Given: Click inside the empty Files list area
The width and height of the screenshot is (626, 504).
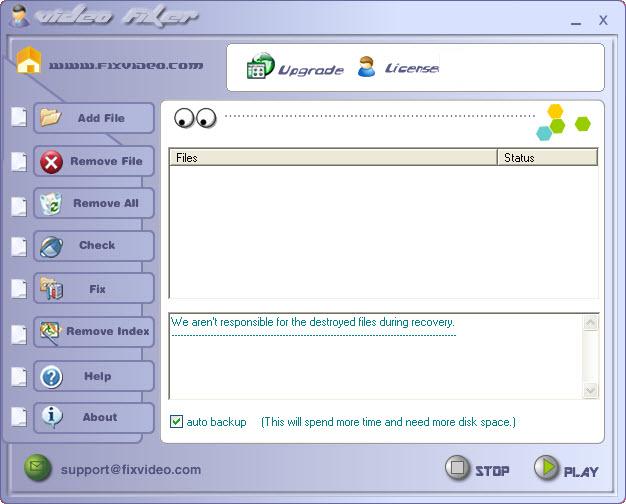Looking at the screenshot, I should pyautogui.click(x=384, y=232).
